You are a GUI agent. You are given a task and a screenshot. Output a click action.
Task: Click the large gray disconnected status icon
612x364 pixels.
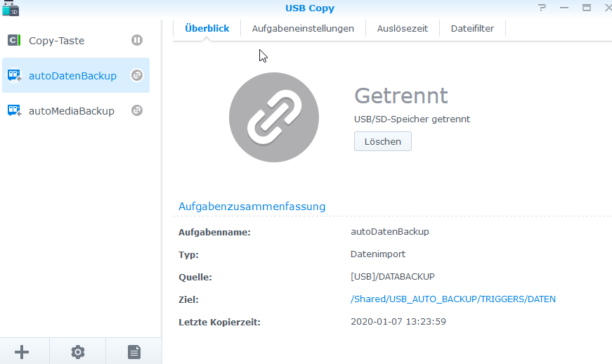tap(274, 117)
